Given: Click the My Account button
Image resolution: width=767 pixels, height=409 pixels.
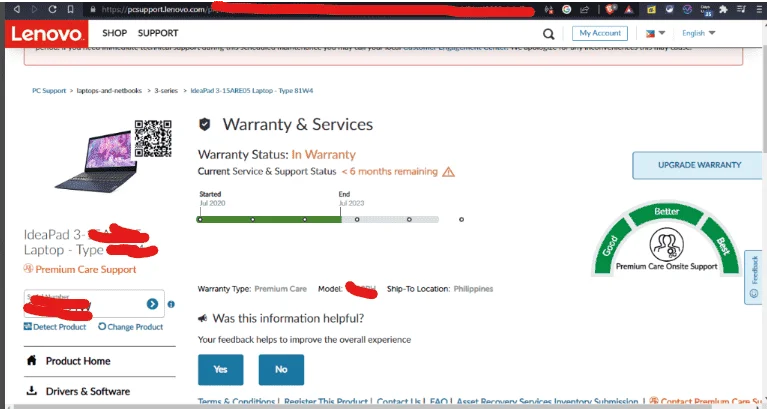Looking at the screenshot, I should 600,33.
